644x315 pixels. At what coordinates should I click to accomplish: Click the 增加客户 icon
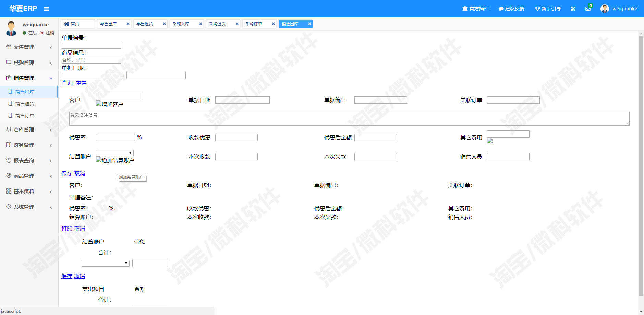click(x=109, y=104)
